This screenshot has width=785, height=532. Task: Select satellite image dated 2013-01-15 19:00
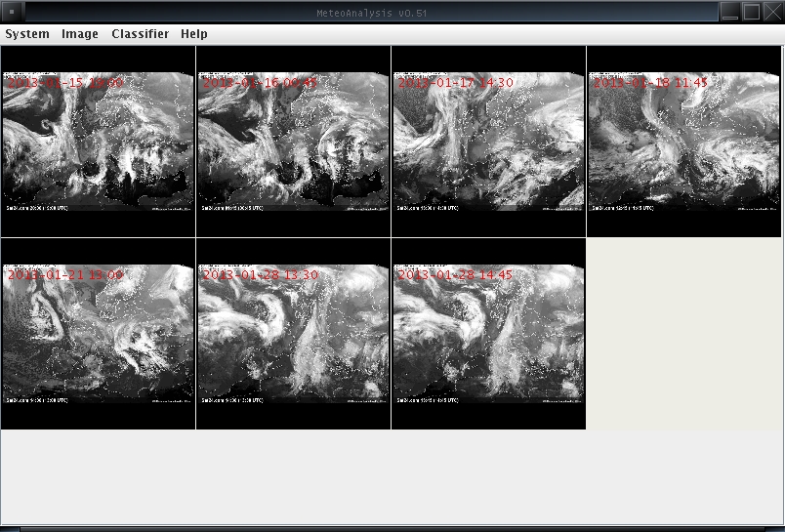(98, 142)
